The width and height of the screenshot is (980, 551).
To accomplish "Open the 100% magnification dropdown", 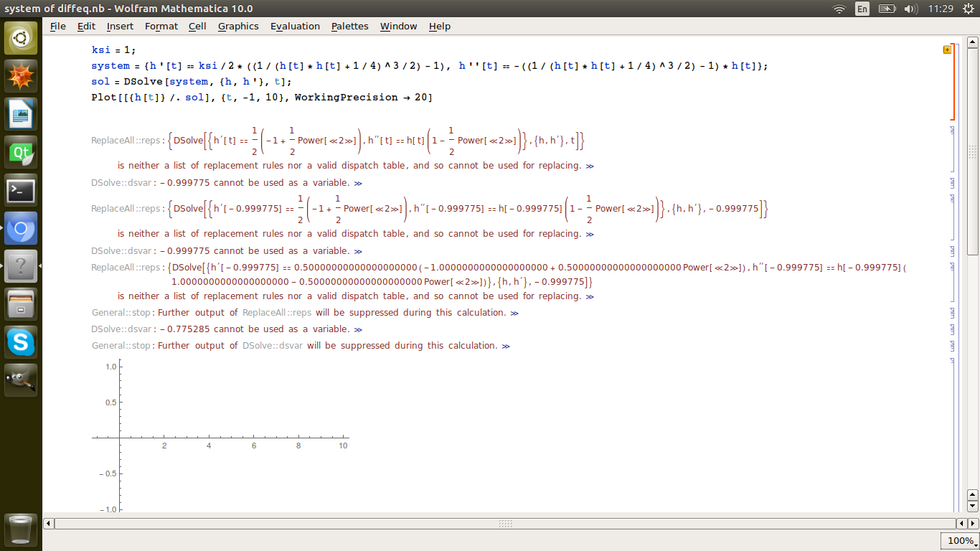I will (x=960, y=540).
